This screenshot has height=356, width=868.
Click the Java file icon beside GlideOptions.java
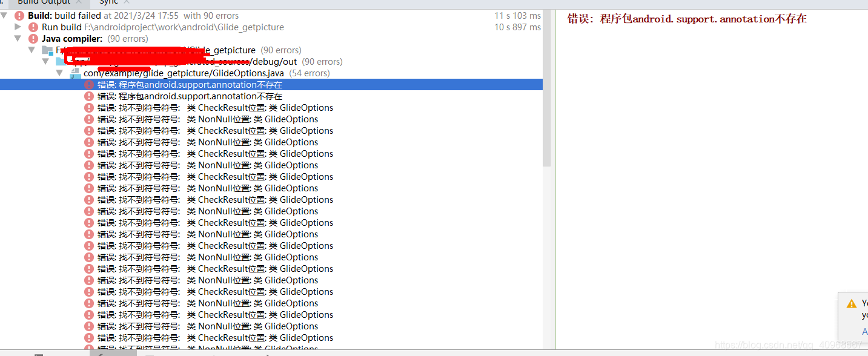pyautogui.click(x=76, y=73)
